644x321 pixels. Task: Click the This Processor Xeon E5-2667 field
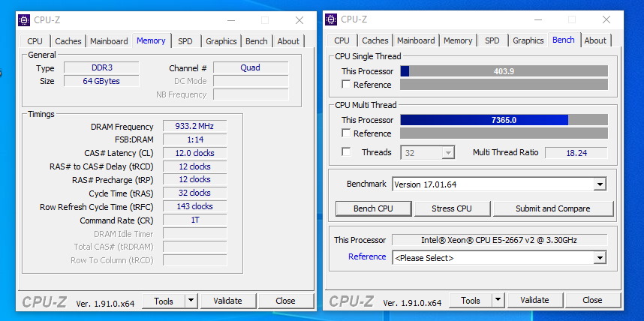[499, 240]
